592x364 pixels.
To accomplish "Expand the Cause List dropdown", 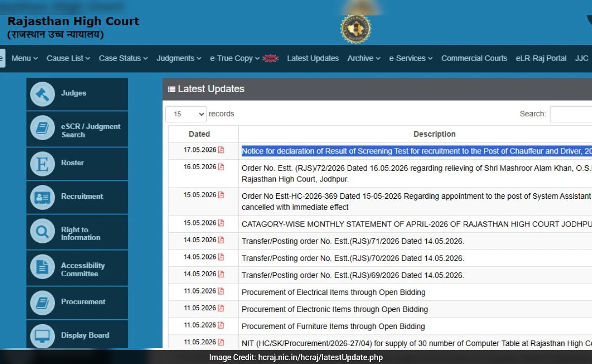I will (x=69, y=58).
